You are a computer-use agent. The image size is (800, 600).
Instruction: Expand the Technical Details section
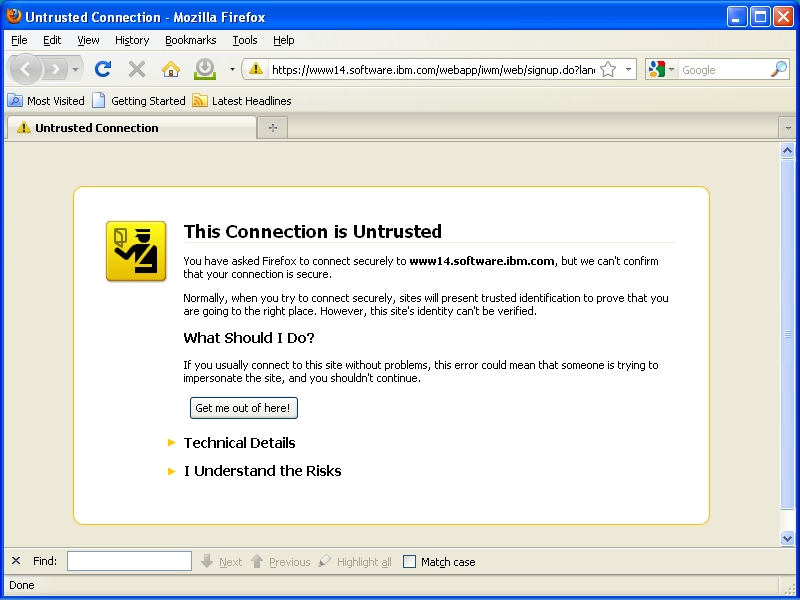pos(239,443)
